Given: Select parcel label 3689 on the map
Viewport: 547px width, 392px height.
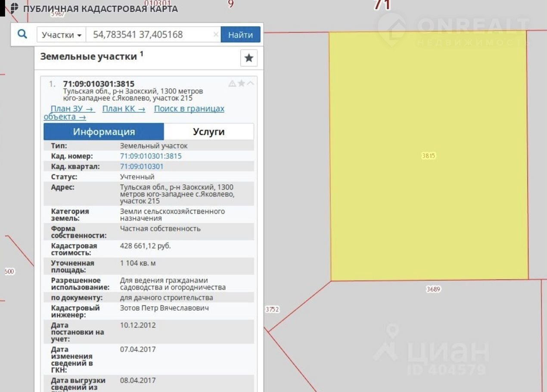Looking at the screenshot, I should 433,289.
